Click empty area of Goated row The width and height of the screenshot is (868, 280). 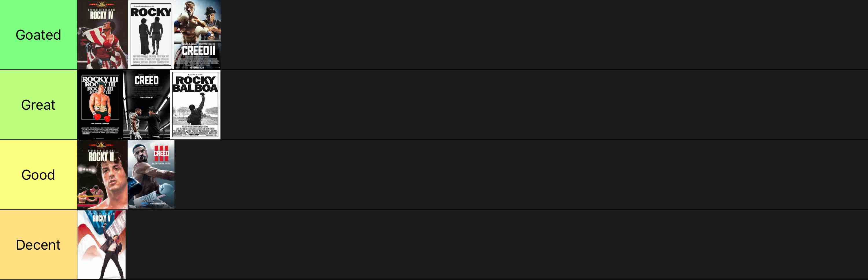click(x=544, y=35)
